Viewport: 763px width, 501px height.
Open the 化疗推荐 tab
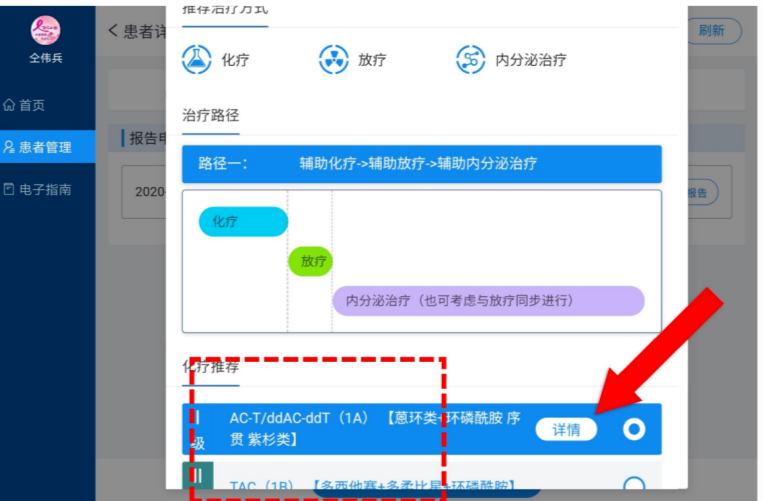[x=210, y=367]
